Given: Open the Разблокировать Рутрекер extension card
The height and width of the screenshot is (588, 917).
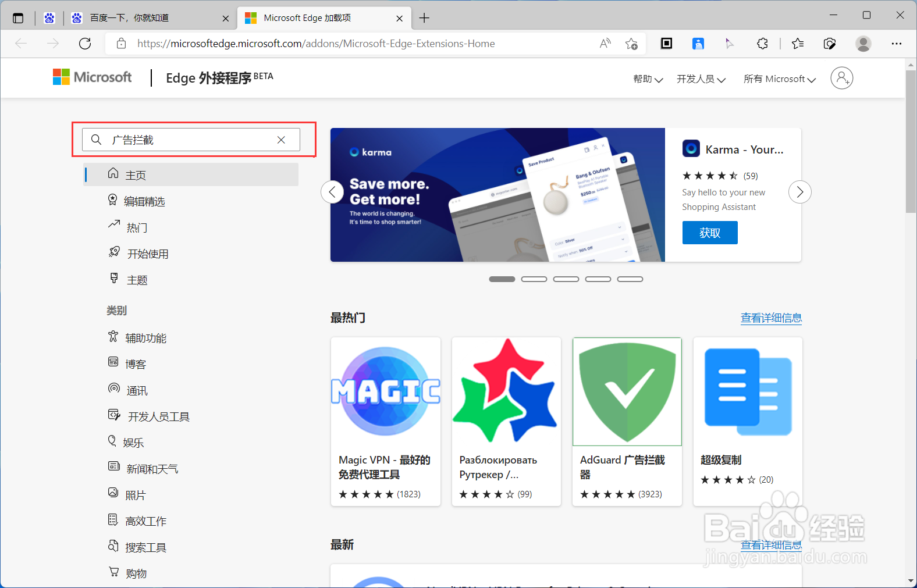Looking at the screenshot, I should click(x=506, y=422).
